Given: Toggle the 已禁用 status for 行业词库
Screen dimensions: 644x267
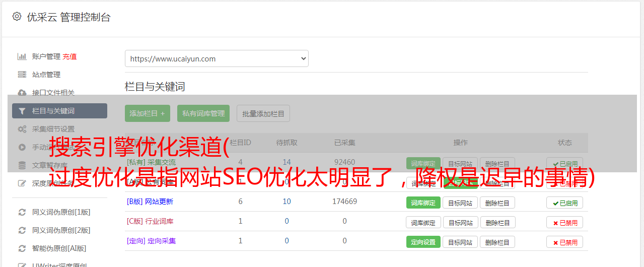Looking at the screenshot, I should coord(565,222).
